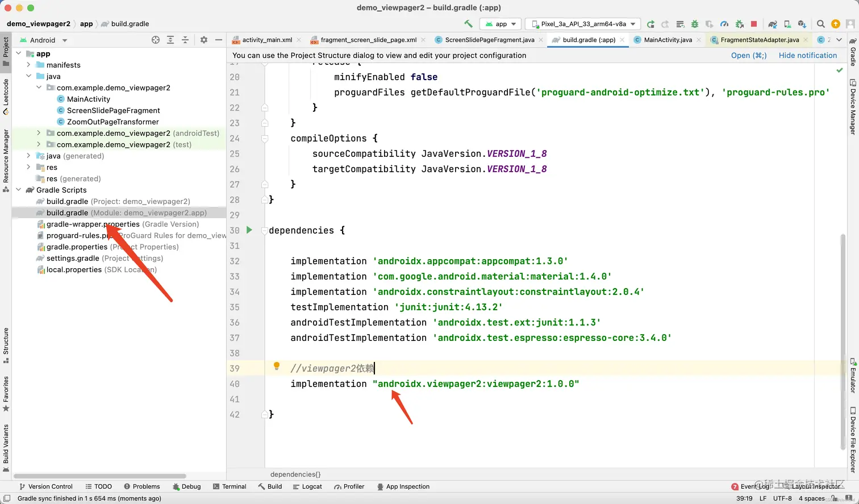Click the yellow lightbulb intention icon
859x504 pixels.
(x=277, y=366)
